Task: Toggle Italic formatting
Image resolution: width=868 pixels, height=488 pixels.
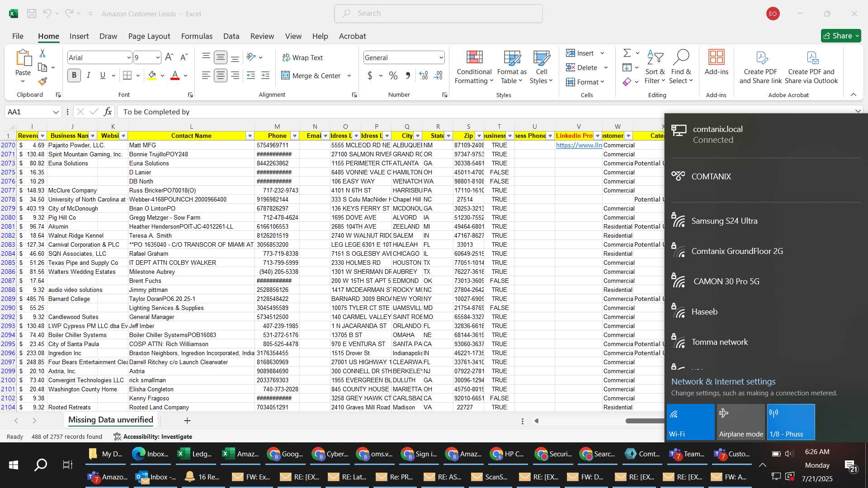Action: (89, 75)
